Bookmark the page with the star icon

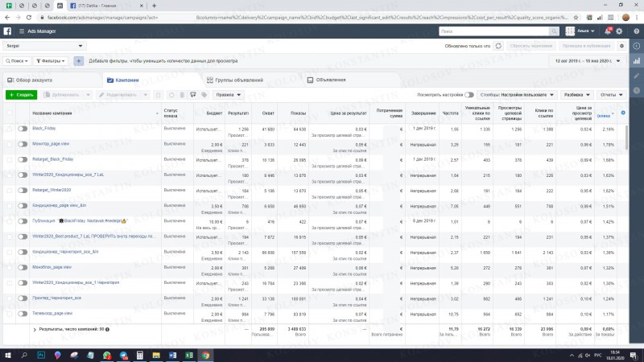pos(576,18)
